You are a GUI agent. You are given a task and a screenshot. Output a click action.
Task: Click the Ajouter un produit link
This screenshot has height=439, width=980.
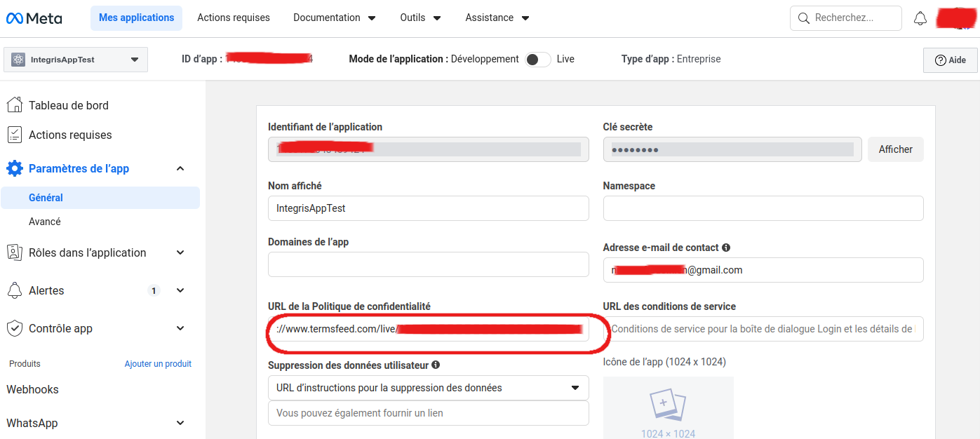click(158, 364)
